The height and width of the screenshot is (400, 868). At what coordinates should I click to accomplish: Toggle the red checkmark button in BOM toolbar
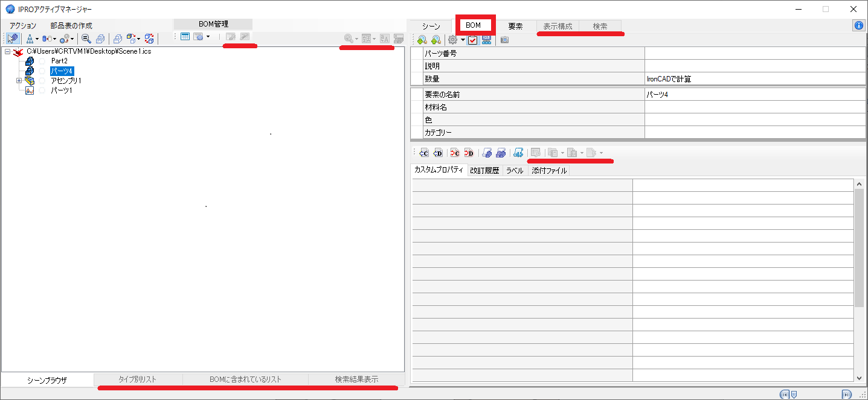[x=474, y=40]
